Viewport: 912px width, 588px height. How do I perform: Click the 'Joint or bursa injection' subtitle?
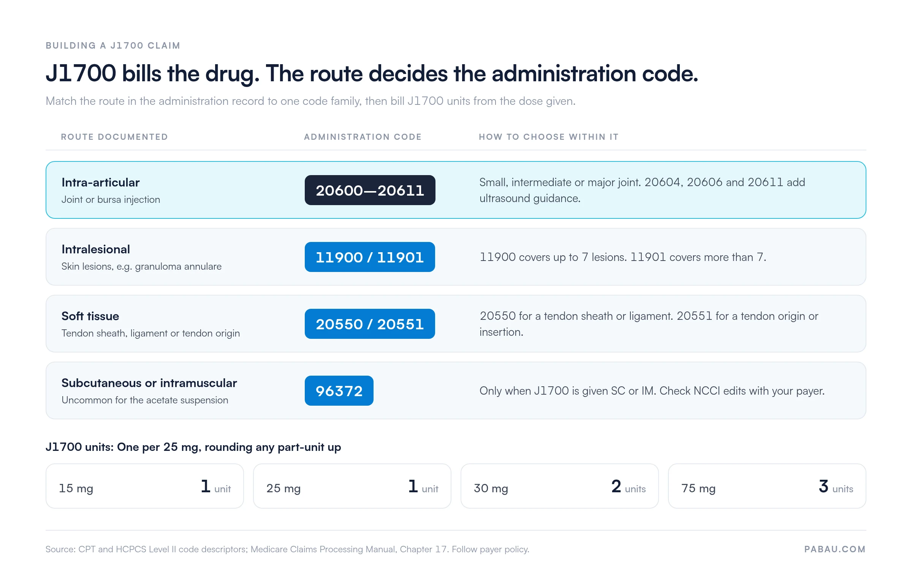coord(111,200)
